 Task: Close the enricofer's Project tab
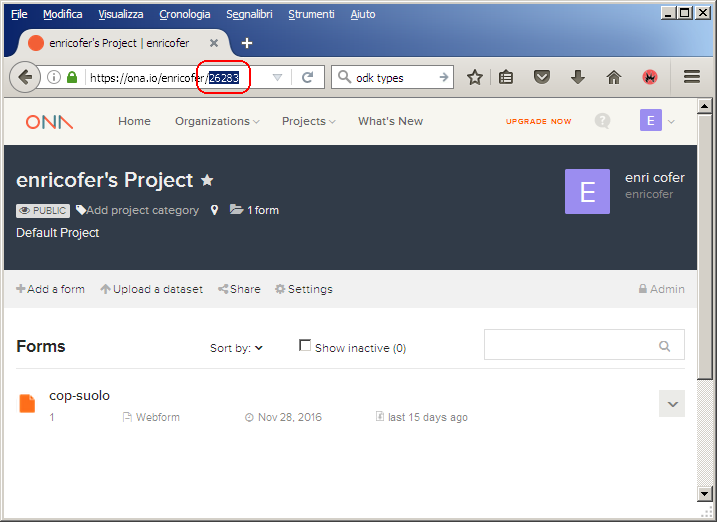[x=214, y=43]
